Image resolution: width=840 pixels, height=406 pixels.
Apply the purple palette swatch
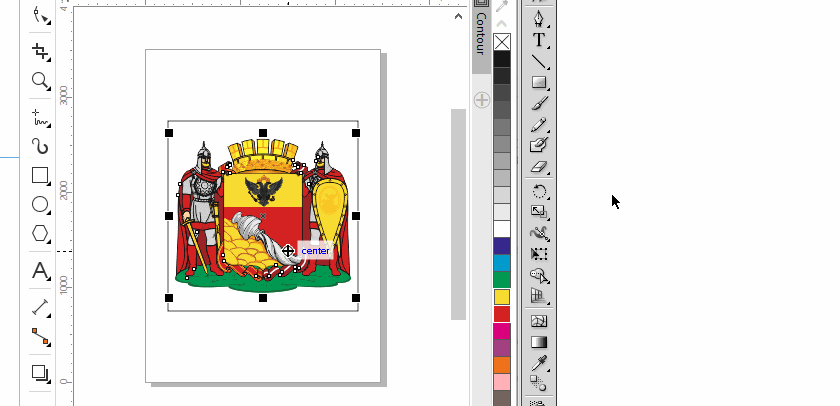click(x=502, y=348)
